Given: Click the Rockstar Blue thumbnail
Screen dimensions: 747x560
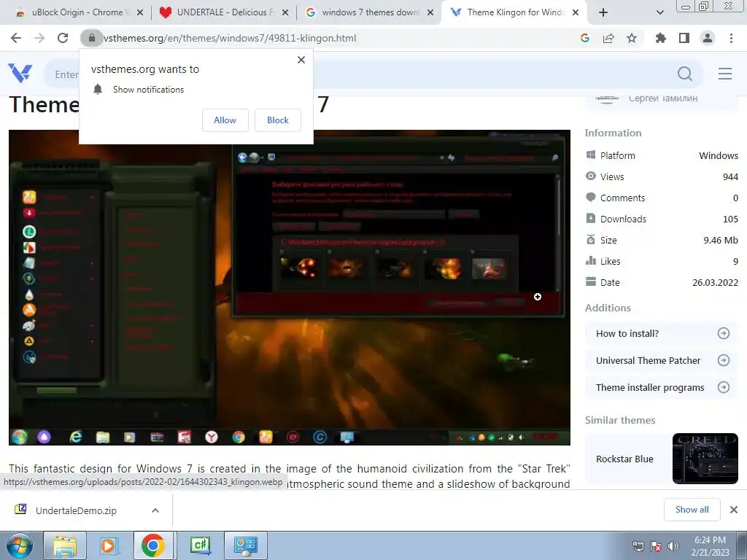Looking at the screenshot, I should pos(705,459).
